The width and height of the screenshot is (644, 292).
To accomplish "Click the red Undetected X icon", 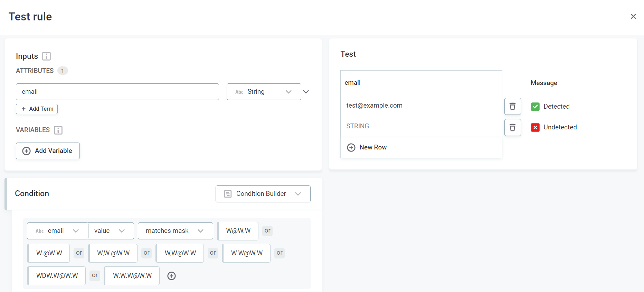I will 535,127.
